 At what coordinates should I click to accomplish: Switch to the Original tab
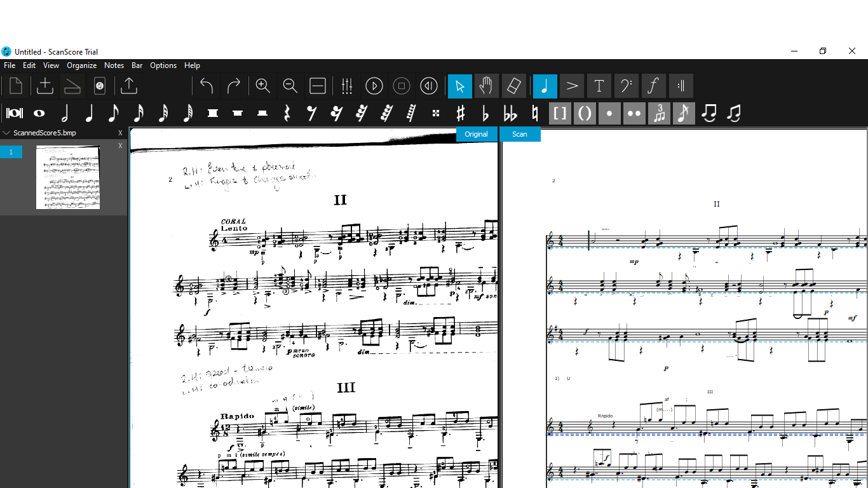(x=477, y=134)
